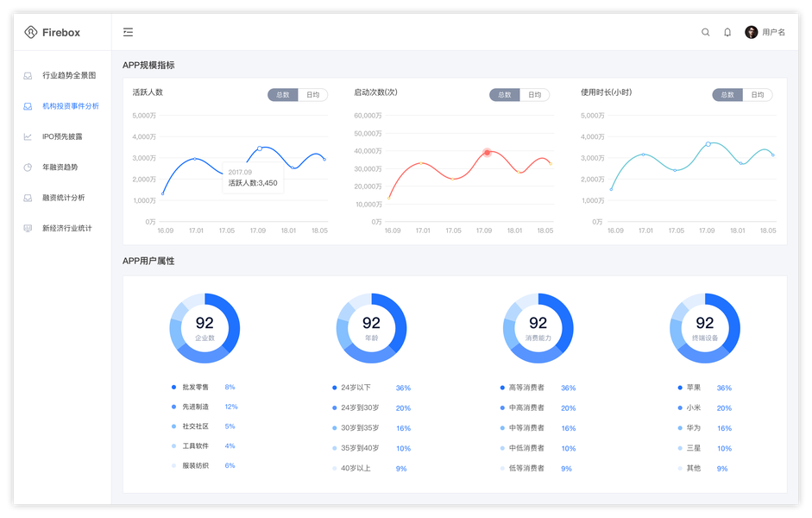Click 30岁到35岁 legend entry
812x518 pixels.
coord(371,428)
